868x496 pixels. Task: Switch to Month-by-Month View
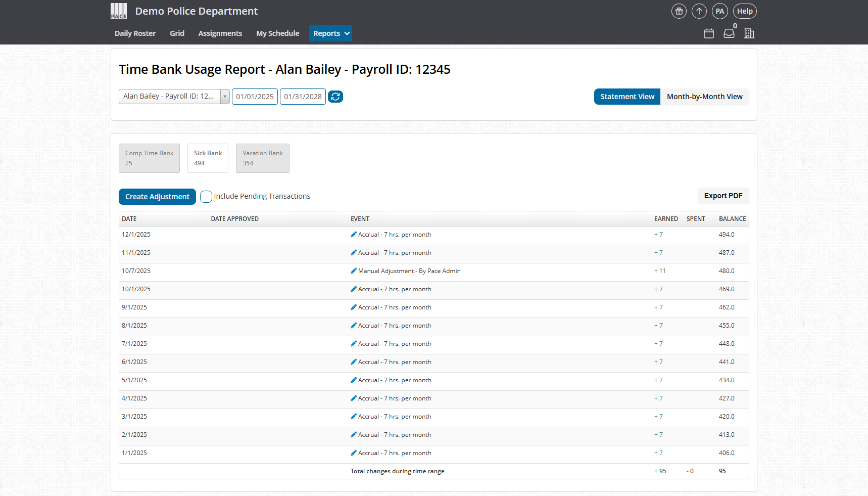(704, 97)
